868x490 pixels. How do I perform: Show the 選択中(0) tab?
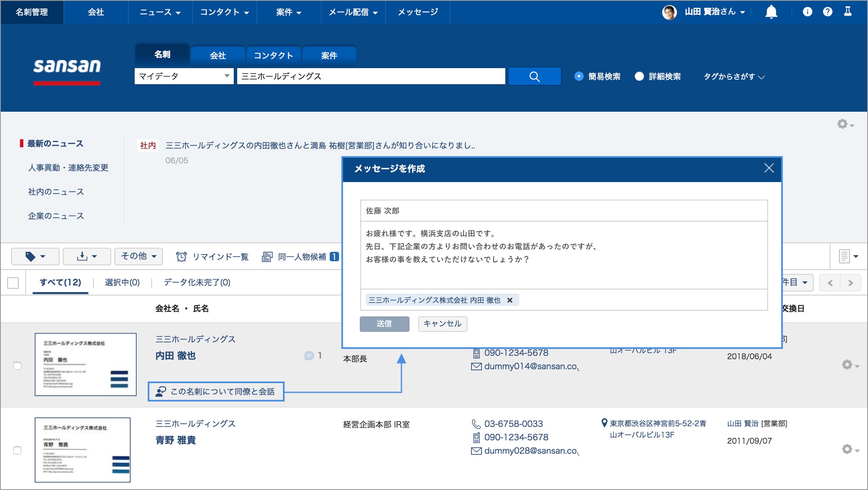(x=122, y=283)
